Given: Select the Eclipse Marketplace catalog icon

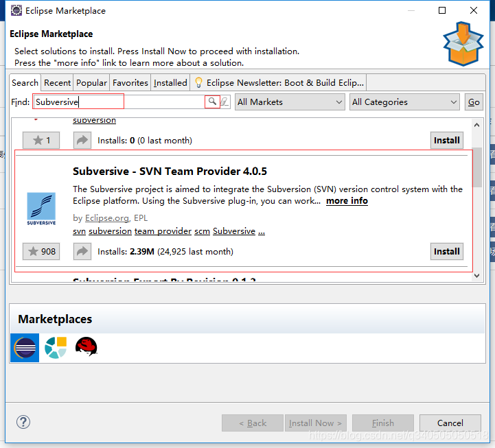Looking at the screenshot, I should 25,348.
